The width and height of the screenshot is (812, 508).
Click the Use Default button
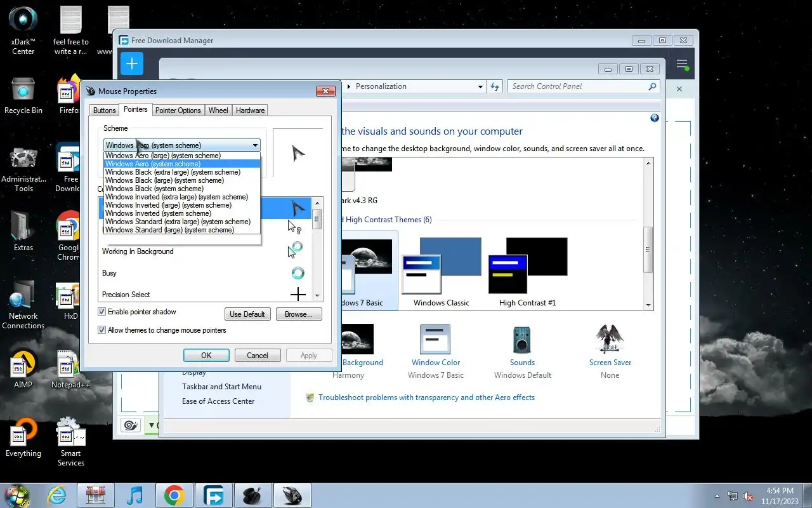[x=247, y=314]
